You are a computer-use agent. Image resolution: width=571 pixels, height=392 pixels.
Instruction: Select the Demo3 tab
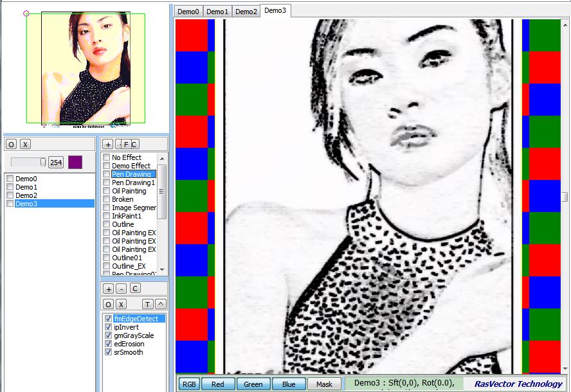pos(275,11)
